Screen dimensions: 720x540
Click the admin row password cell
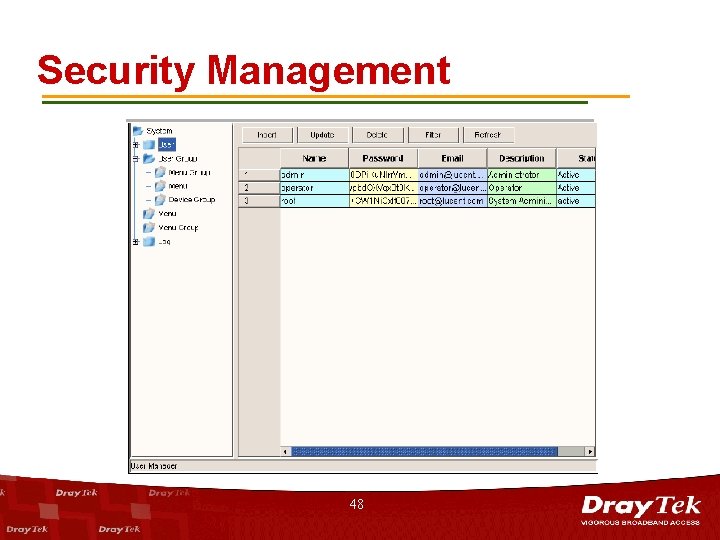383,175
